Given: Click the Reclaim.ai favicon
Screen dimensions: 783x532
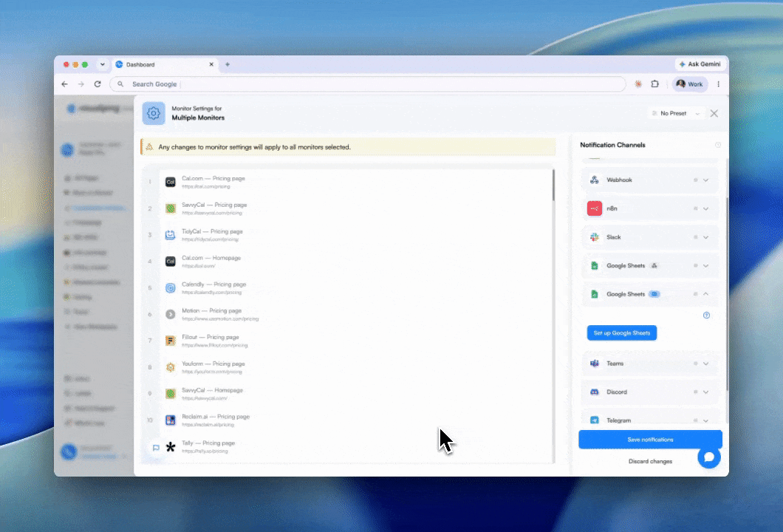Looking at the screenshot, I should pyautogui.click(x=171, y=420).
